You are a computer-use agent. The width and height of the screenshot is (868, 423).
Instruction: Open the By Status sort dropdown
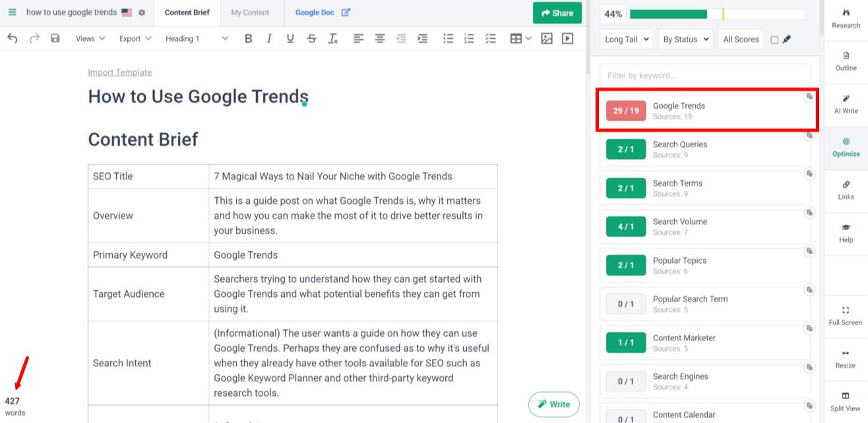point(685,39)
